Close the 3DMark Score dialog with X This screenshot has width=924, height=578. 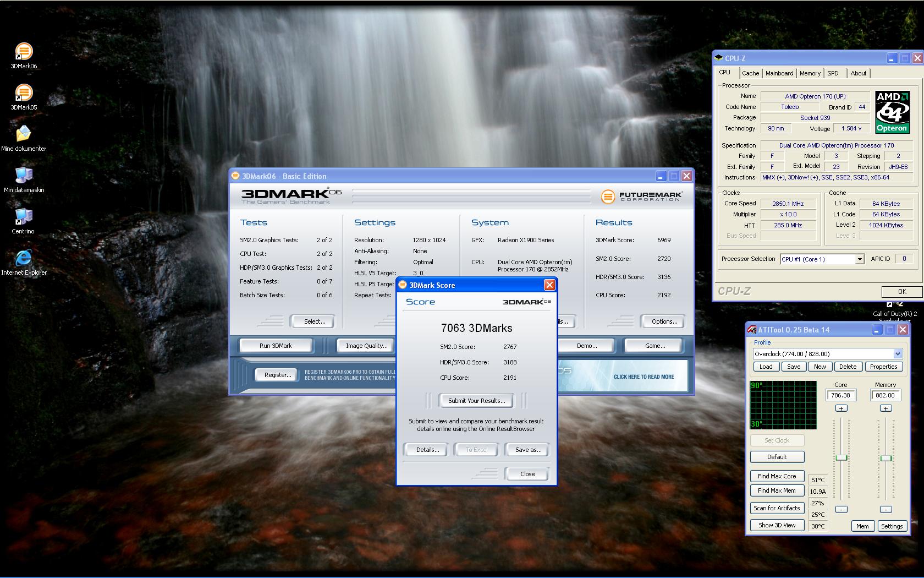[x=549, y=285]
